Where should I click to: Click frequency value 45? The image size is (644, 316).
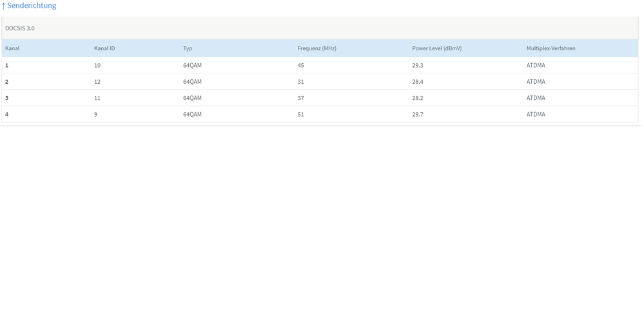pos(300,65)
